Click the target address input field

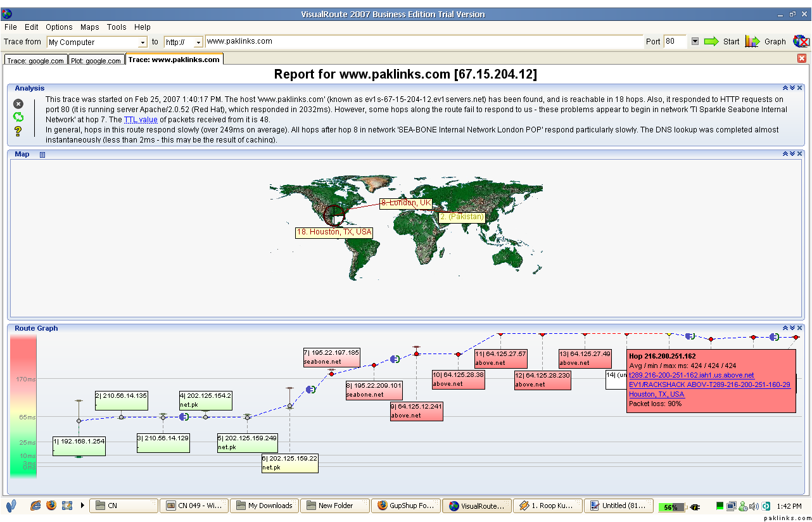tap(423, 42)
